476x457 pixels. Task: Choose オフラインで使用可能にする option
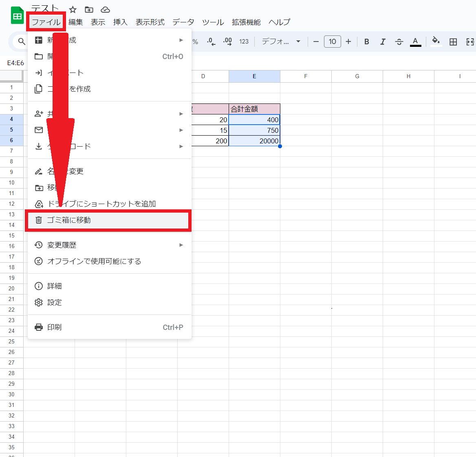click(94, 261)
